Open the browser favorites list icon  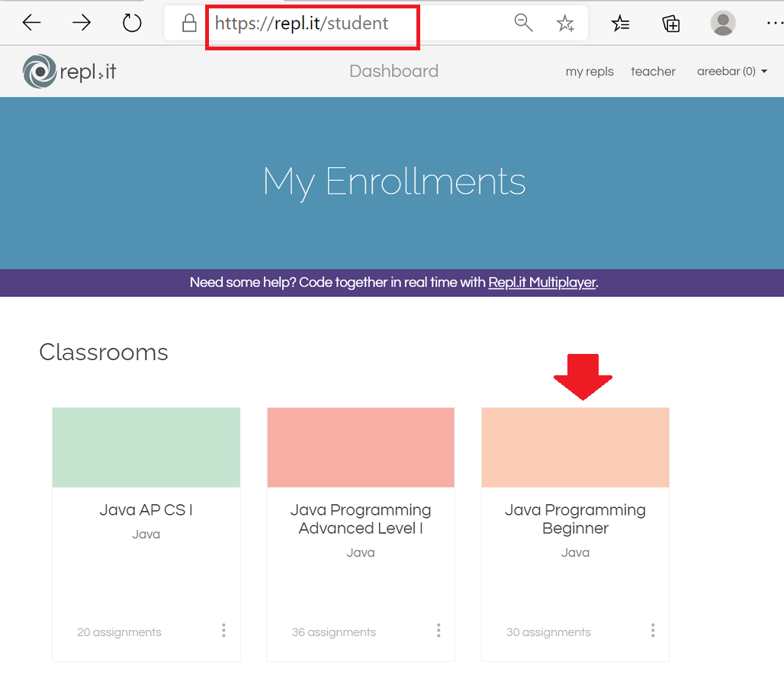click(620, 24)
